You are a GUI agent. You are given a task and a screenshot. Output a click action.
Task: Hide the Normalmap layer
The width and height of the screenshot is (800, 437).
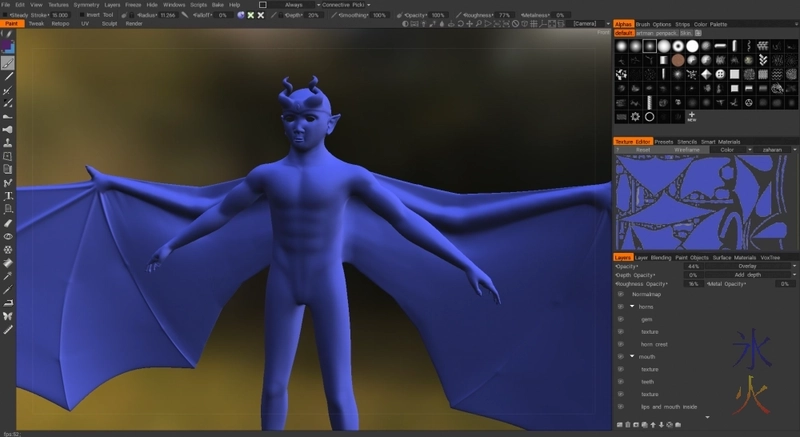pyautogui.click(x=620, y=294)
